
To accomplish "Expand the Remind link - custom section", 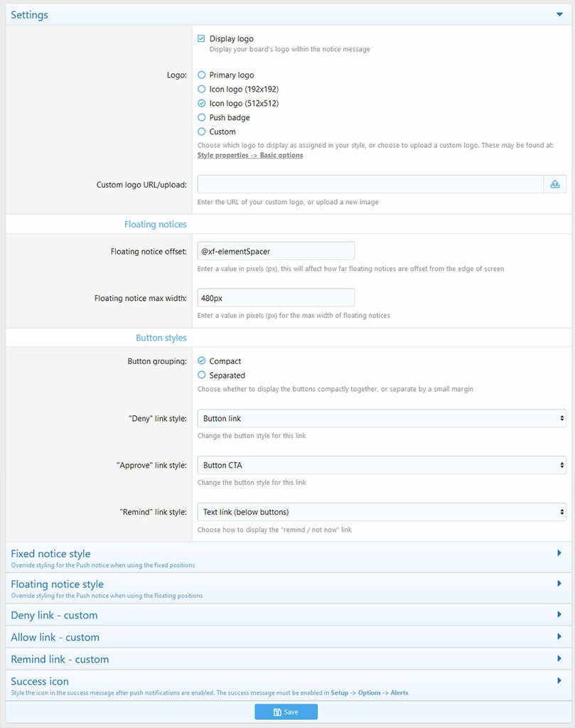I will [x=559, y=659].
